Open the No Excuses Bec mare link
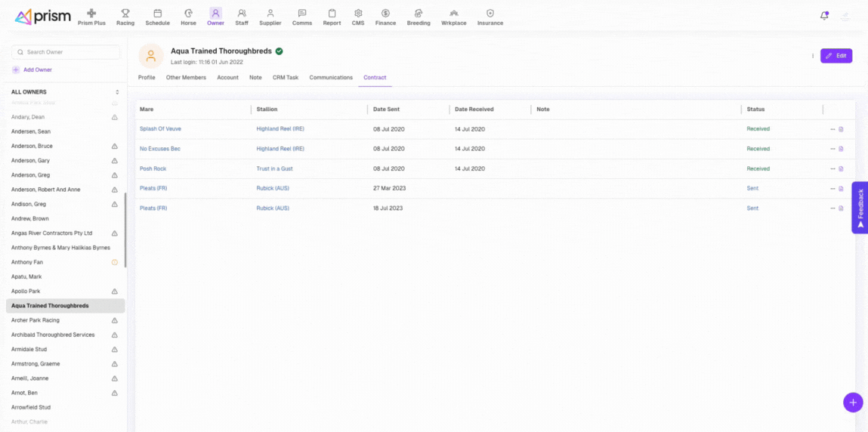The height and width of the screenshot is (432, 868). point(160,149)
